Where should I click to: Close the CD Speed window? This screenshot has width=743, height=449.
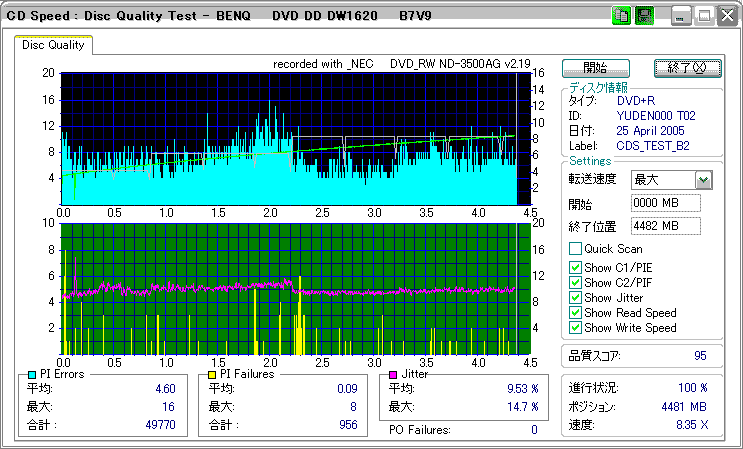(725, 16)
